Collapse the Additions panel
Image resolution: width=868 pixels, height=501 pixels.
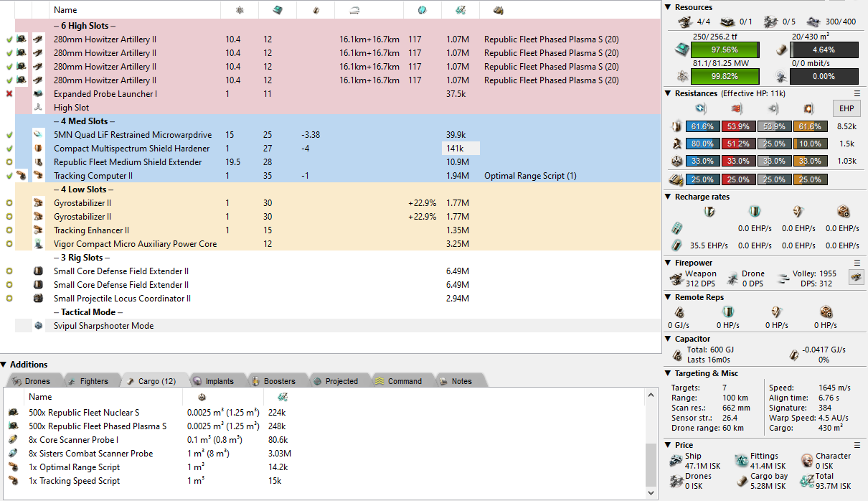point(4,365)
